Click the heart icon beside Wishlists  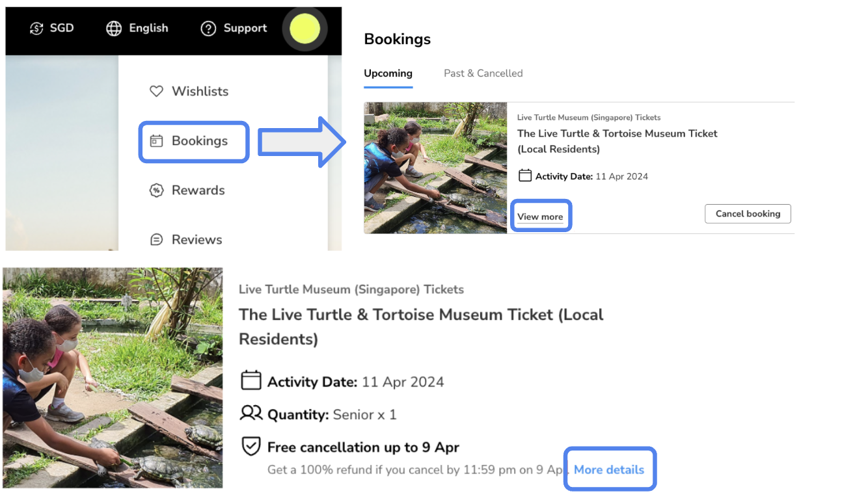156,92
